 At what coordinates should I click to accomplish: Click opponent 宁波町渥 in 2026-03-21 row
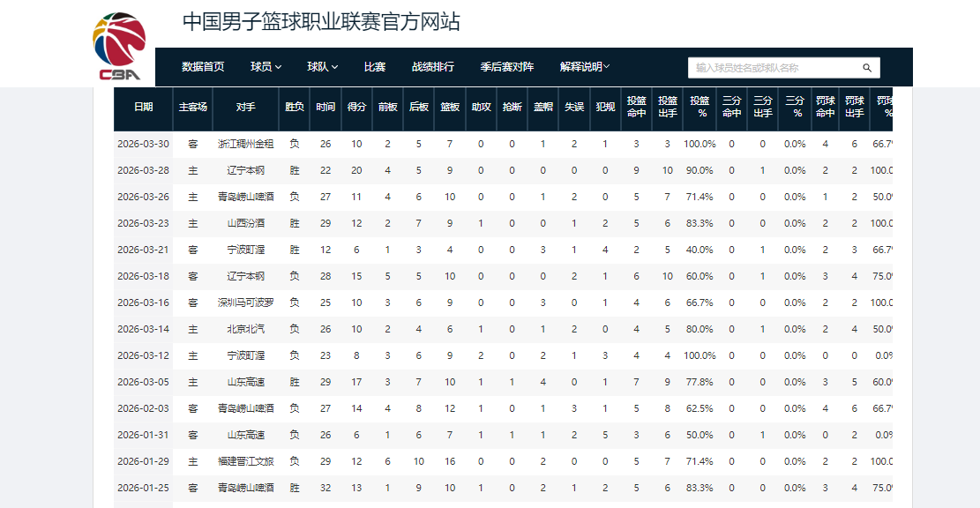(245, 250)
